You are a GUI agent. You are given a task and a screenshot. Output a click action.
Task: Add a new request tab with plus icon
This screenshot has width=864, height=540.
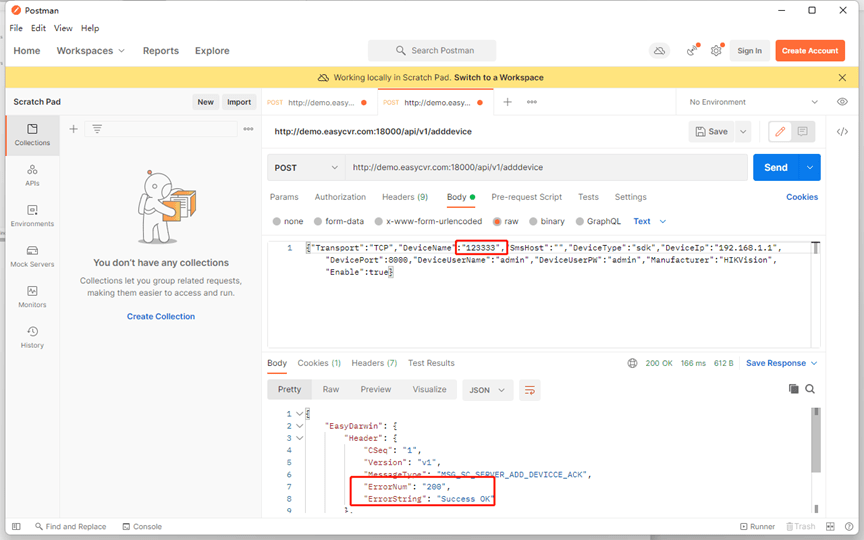(x=507, y=102)
